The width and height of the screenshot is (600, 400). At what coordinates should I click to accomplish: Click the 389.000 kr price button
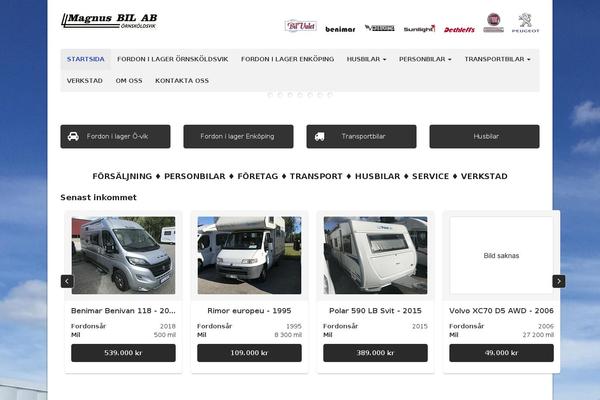pos(375,353)
